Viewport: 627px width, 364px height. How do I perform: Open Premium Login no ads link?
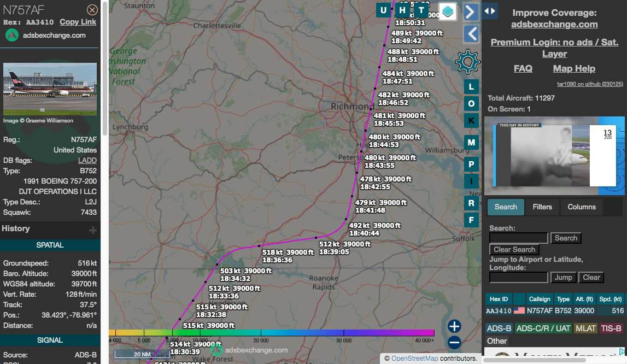tap(554, 48)
